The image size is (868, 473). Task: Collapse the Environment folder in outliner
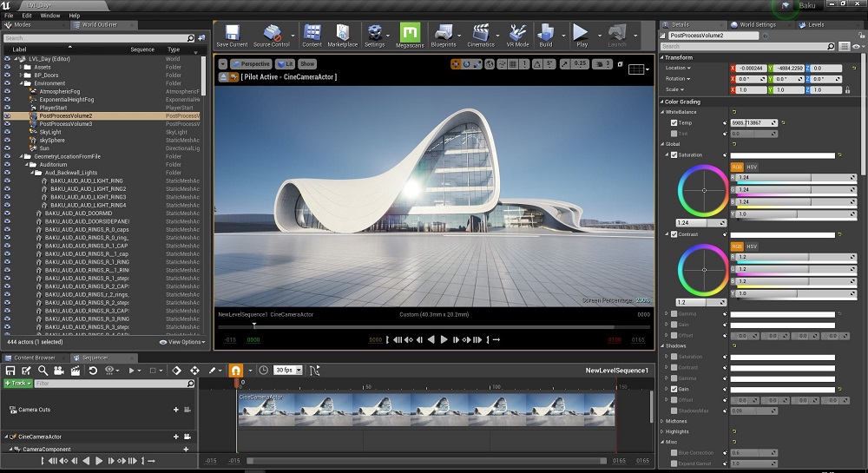point(21,83)
